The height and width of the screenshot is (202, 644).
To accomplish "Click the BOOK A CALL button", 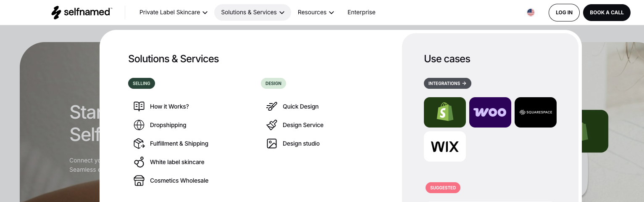I will 607,13.
